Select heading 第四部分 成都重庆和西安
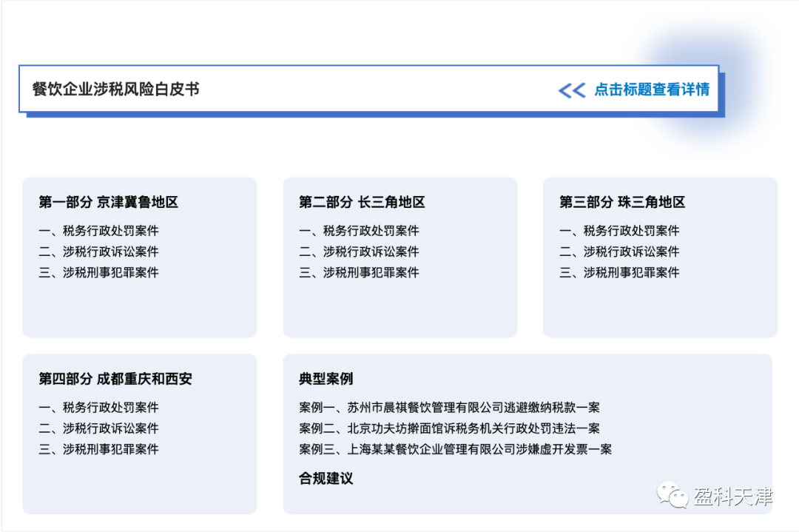The image size is (799, 532). [x=115, y=379]
